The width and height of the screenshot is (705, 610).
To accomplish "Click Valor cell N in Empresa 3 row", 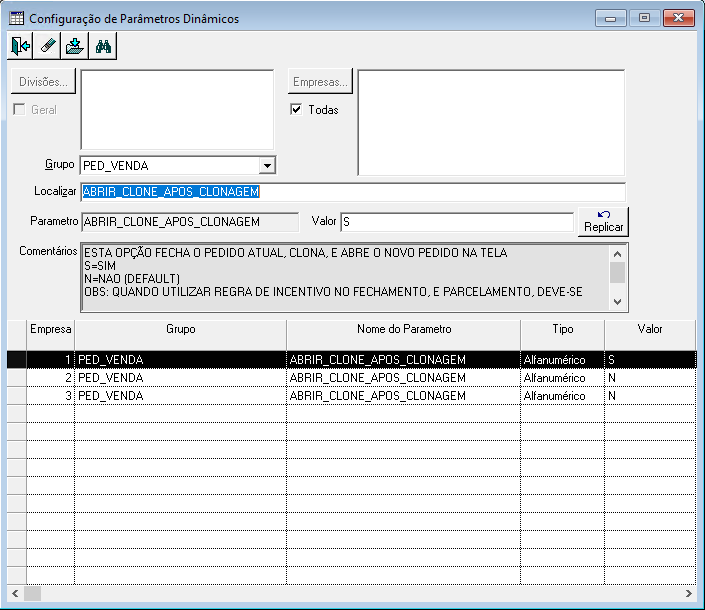I will (x=650, y=396).
